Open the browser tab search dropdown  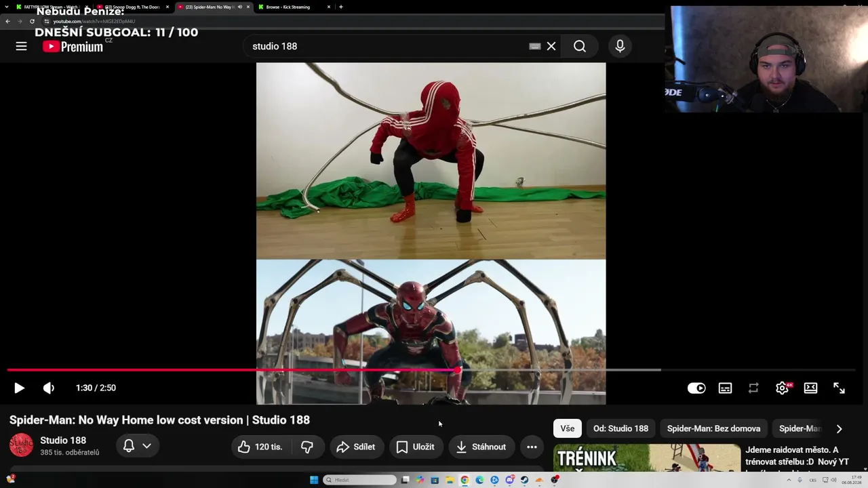click(x=6, y=7)
